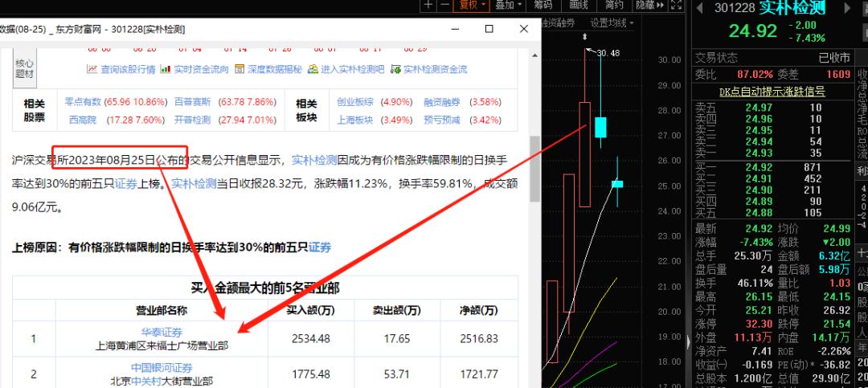
Task: Maximize the 东方财富网 popup window
Action: click(x=489, y=29)
